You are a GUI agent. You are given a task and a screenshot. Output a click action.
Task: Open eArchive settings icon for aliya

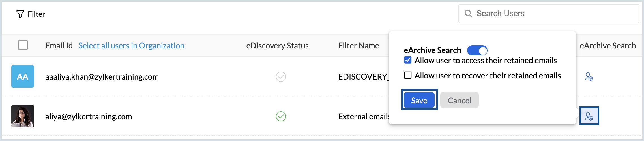pos(589,116)
